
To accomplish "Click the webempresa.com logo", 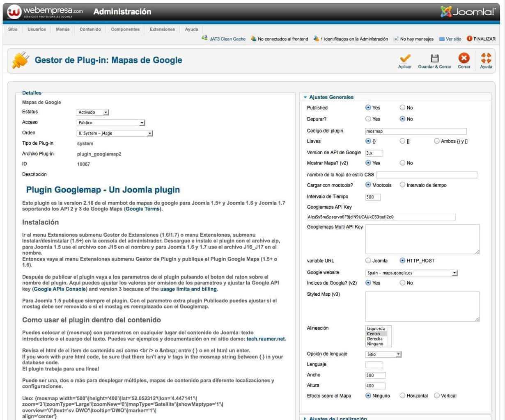I will coord(46,12).
